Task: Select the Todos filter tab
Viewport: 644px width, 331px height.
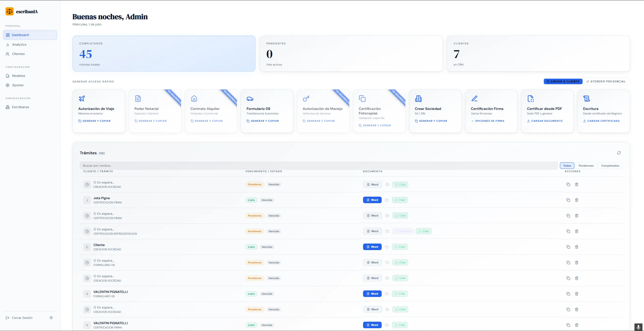Action: [567, 165]
